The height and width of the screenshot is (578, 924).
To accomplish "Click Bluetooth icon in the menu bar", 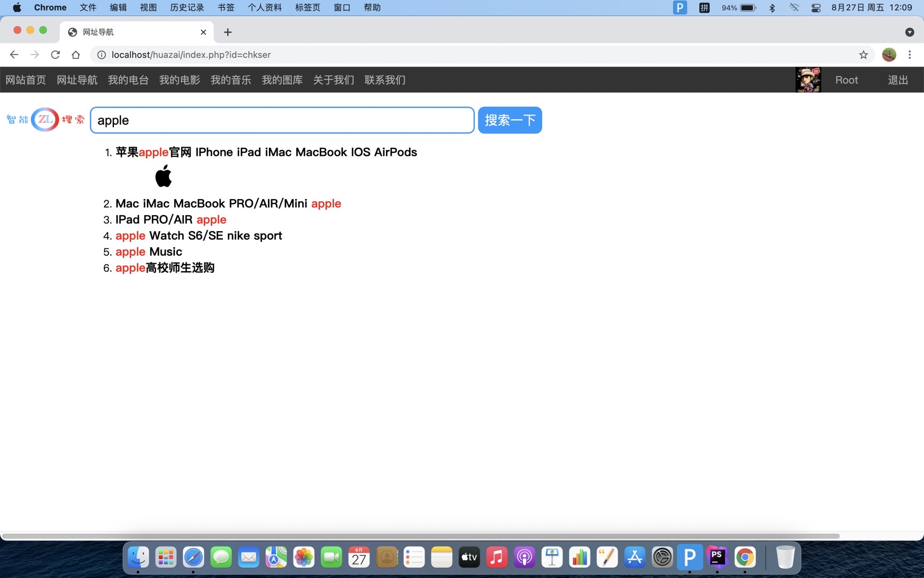I will coord(772,7).
